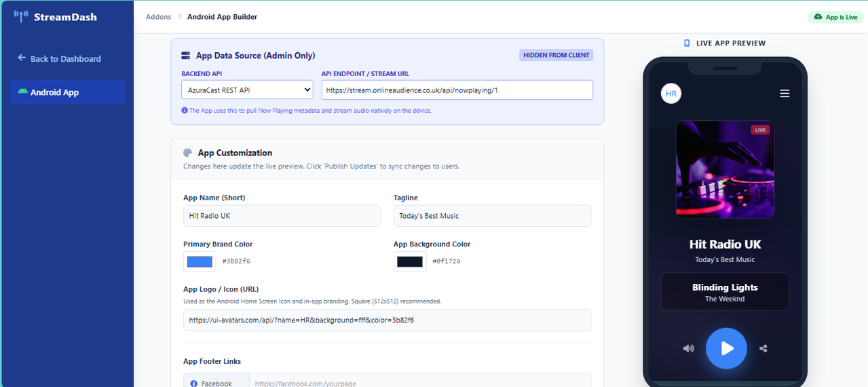The width and height of the screenshot is (868, 387).
Task: Click the App Logo / Icon URL field
Action: point(387,320)
